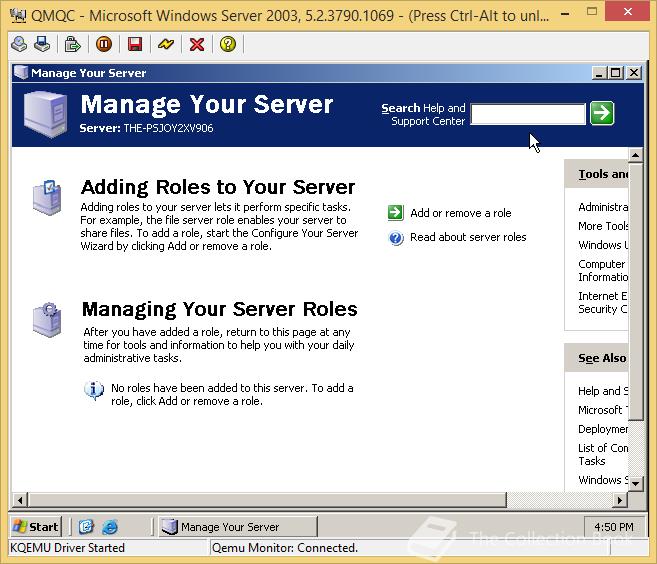Click the server name THE-PSJOY2XV906
This screenshot has height=564, width=657.
click(168, 128)
